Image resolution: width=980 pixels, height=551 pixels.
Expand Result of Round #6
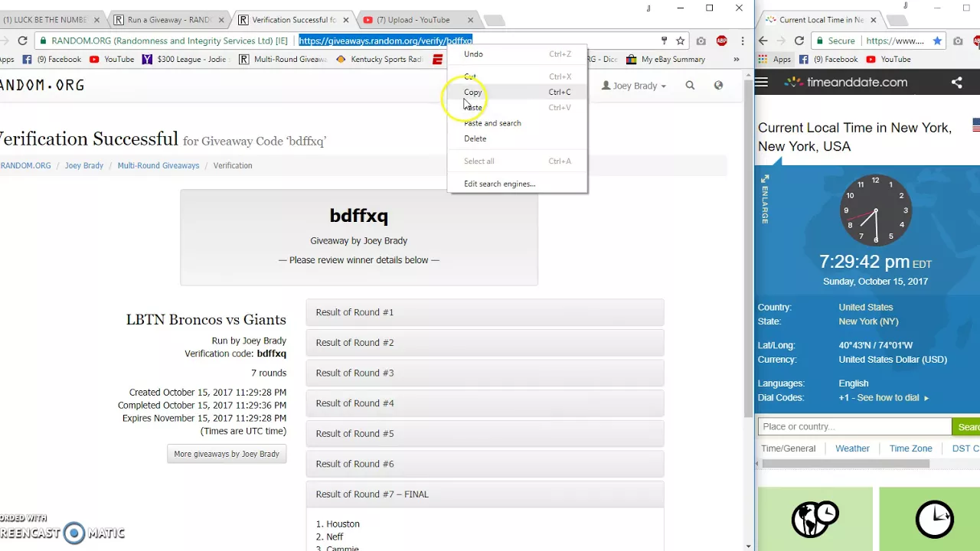pyautogui.click(x=485, y=464)
